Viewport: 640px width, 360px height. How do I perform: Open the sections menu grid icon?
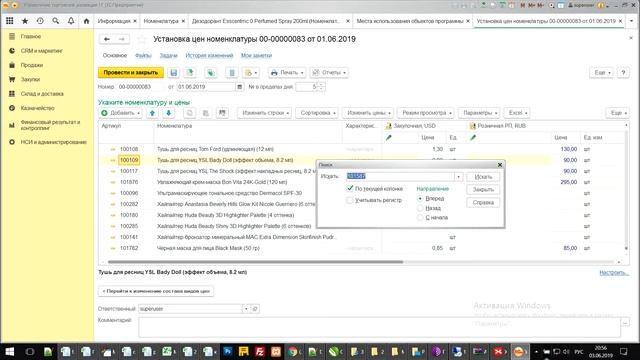click(x=9, y=21)
